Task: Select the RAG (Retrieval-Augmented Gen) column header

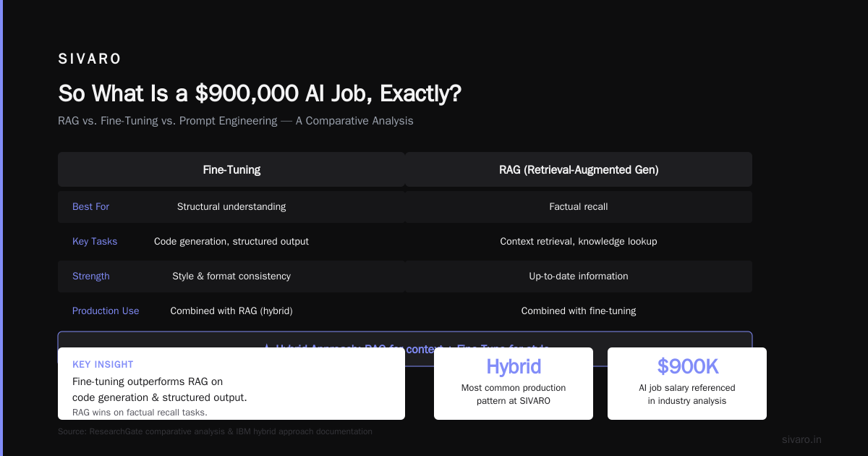Action: [579, 169]
